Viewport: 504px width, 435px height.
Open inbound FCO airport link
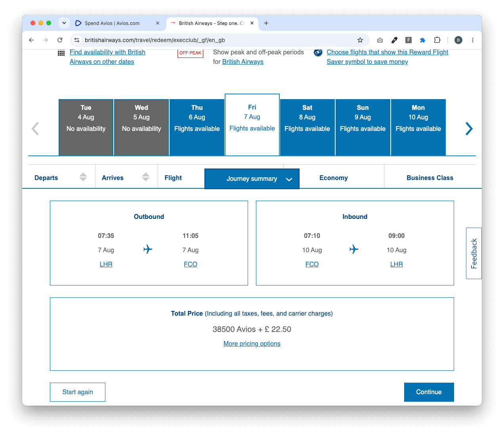pyautogui.click(x=312, y=264)
